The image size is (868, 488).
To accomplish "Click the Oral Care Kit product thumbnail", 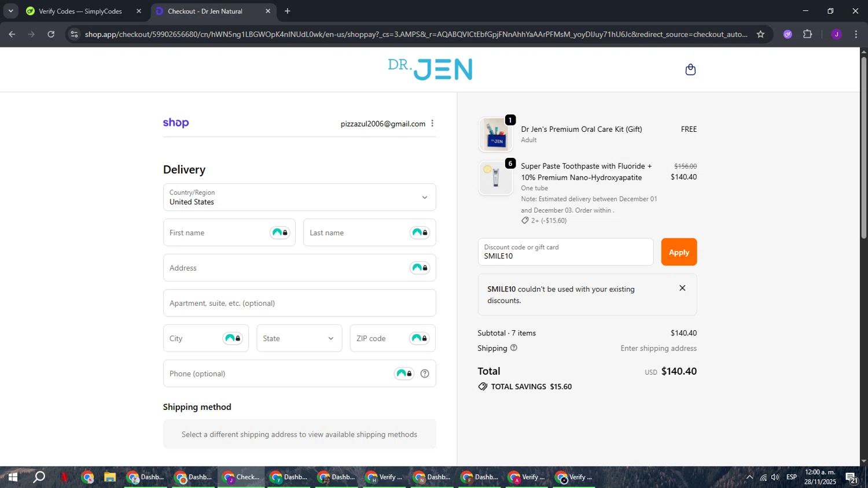I will coord(495,135).
